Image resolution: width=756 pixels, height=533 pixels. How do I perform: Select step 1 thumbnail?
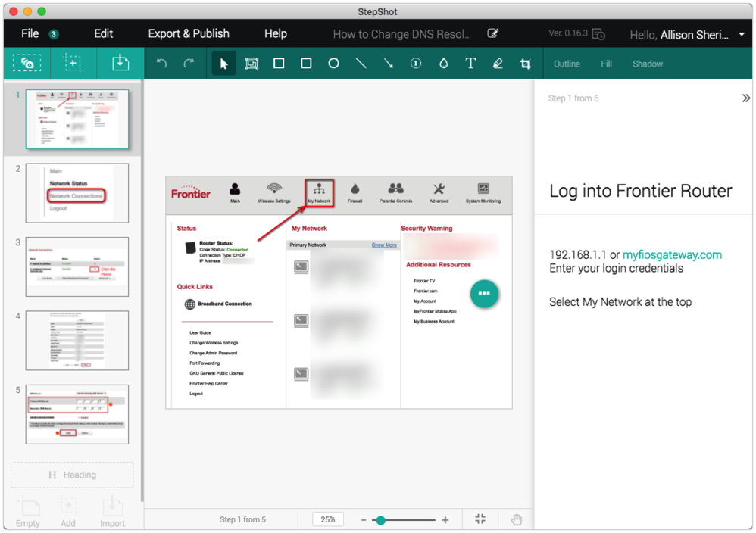[x=77, y=119]
